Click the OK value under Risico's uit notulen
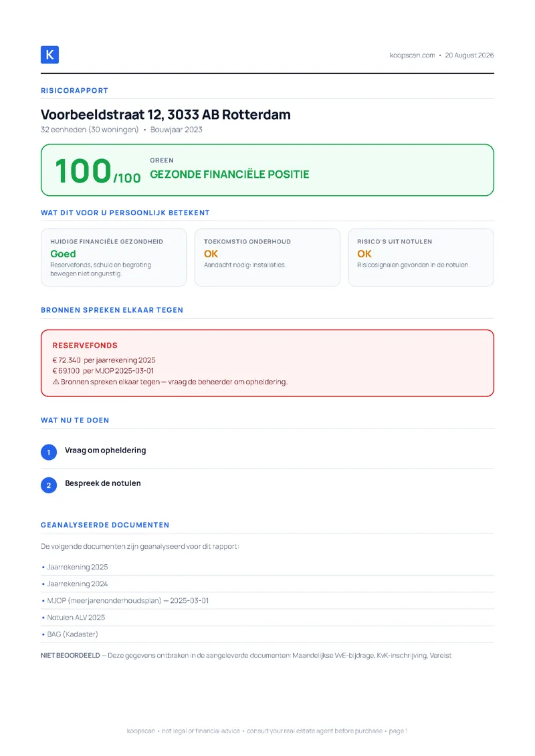535x756 pixels. (x=364, y=254)
